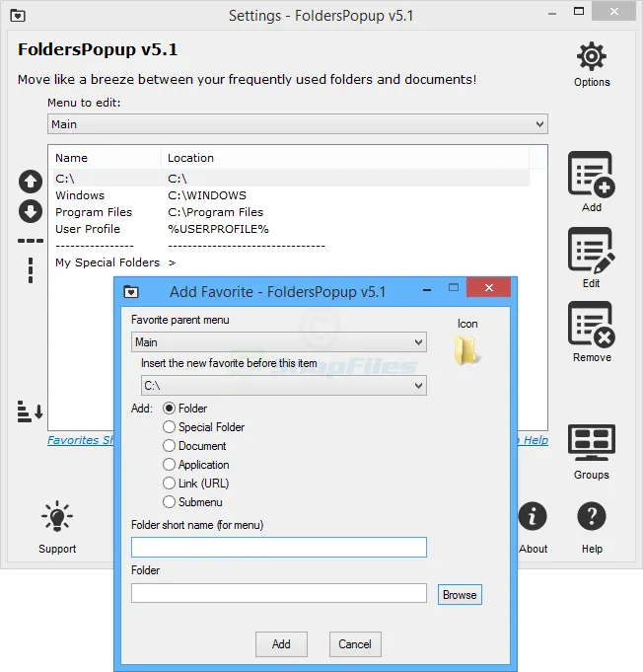Open the Help link below the list
Image resolution: width=643 pixels, height=672 pixels.
click(x=534, y=440)
